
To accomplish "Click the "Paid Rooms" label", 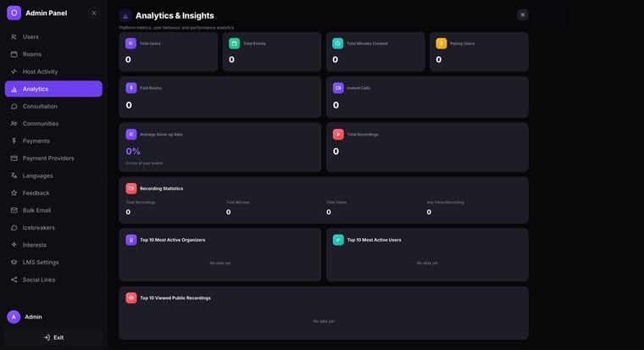I will [x=151, y=88].
